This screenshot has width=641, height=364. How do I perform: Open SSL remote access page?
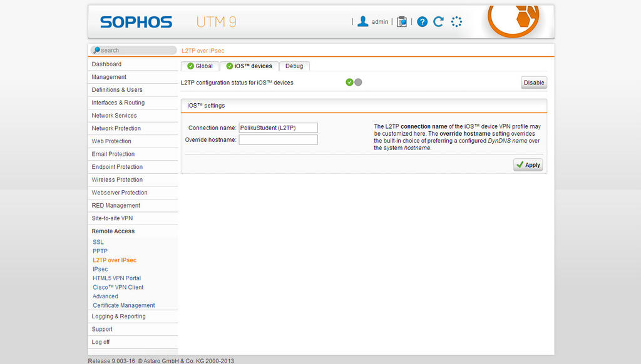click(x=98, y=242)
